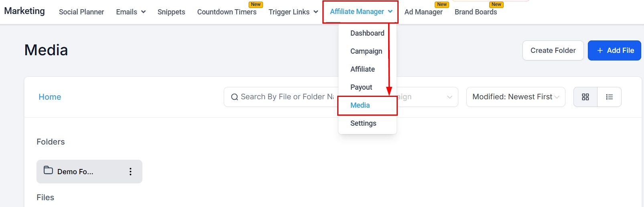The image size is (644, 207).
Task: Go to Home breadcrumb link
Action: tap(50, 97)
